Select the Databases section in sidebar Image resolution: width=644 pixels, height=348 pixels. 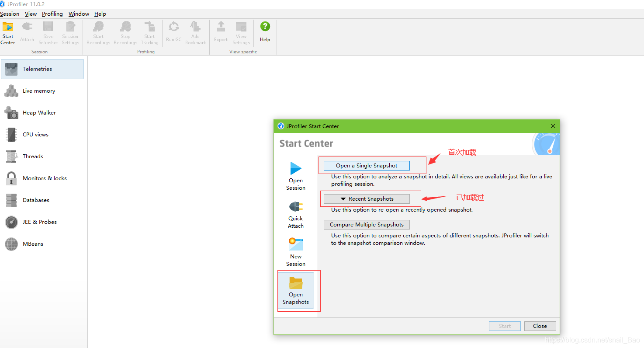(x=42, y=200)
